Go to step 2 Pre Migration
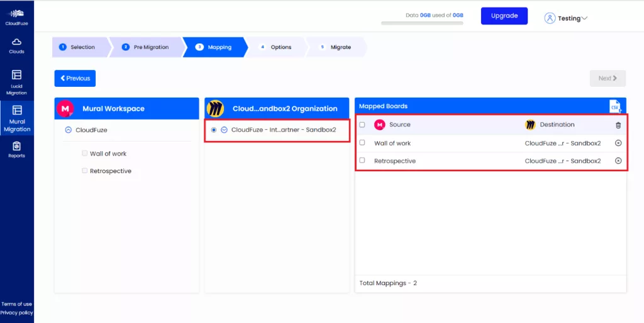The width and height of the screenshot is (644, 323). [x=148, y=47]
